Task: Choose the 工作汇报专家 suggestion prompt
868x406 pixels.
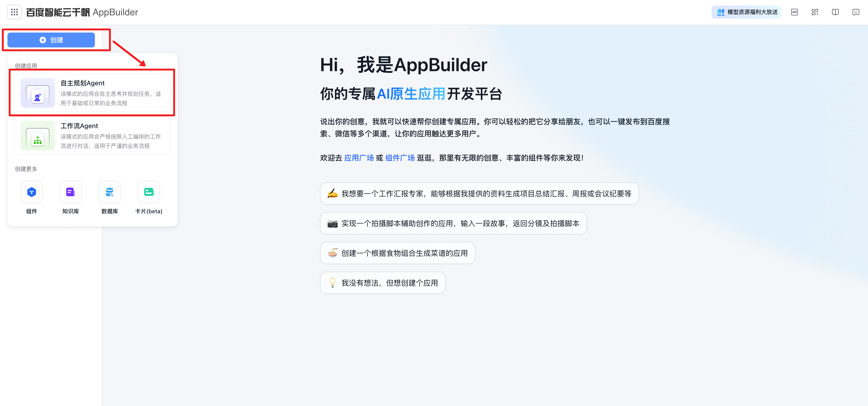Action: (479, 193)
